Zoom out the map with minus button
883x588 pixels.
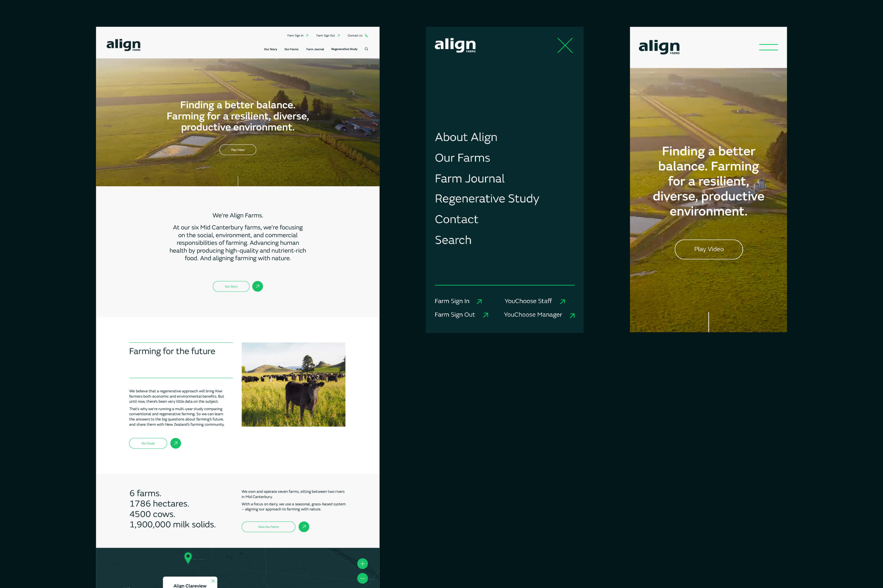[x=363, y=579]
